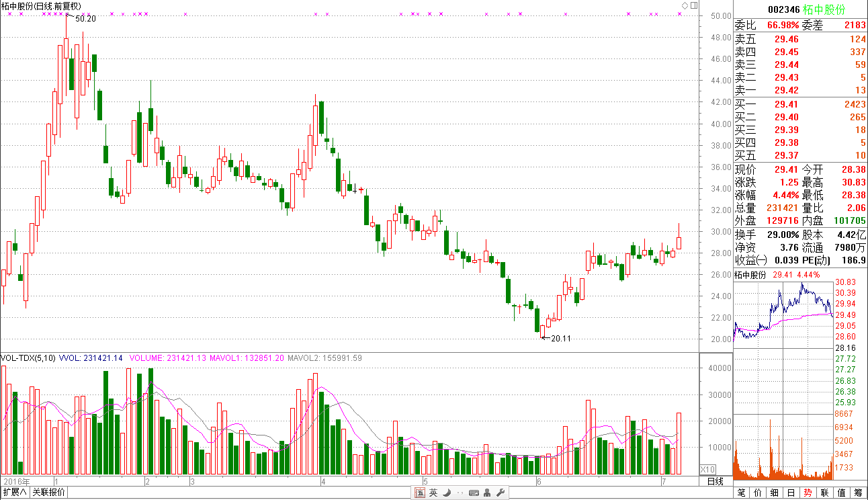The image size is (868, 500).
Task: Toggle the 英 English mode icon in IME bar
Action: [433, 493]
